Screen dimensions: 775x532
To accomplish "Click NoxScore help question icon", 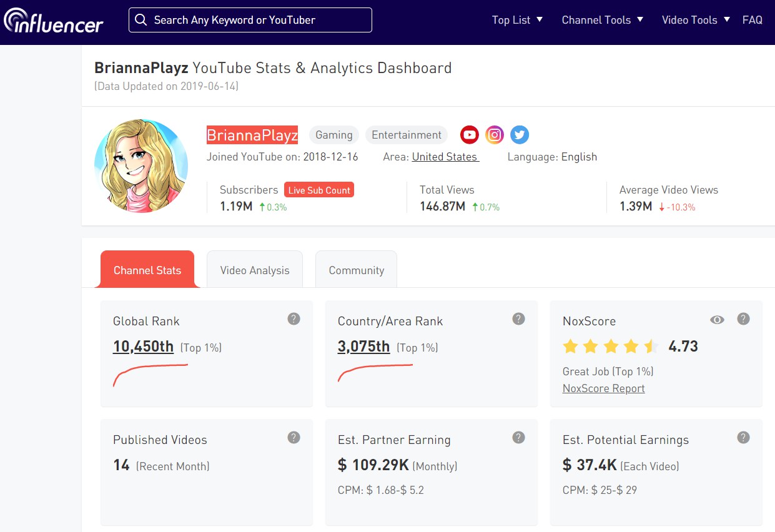I will [x=743, y=319].
